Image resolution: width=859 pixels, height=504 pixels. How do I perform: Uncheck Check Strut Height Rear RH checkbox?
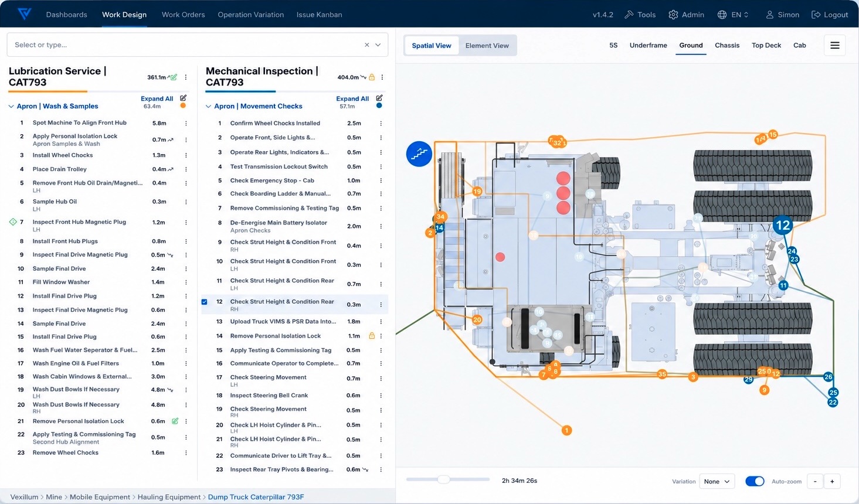(205, 302)
